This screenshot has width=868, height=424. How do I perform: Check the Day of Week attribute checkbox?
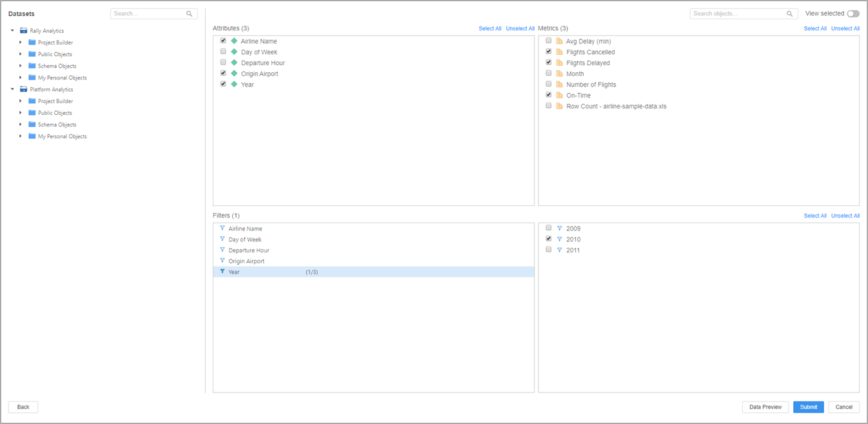pyautogui.click(x=223, y=52)
